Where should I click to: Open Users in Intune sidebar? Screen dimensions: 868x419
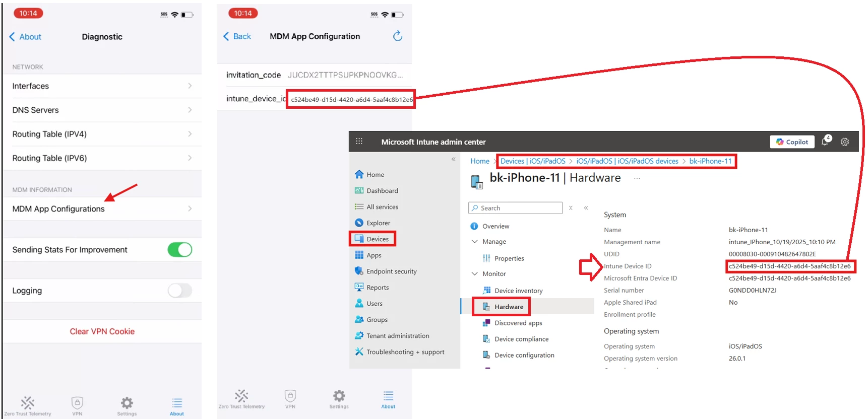(x=368, y=304)
